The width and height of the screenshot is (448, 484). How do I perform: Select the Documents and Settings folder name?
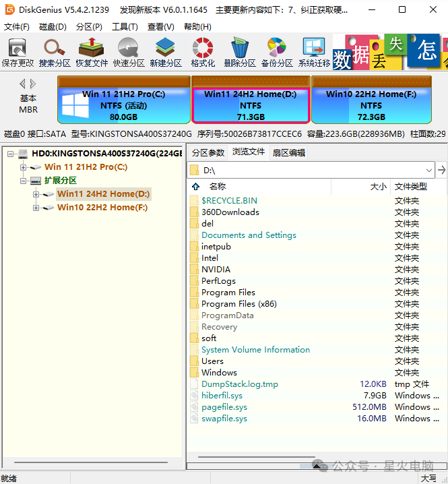point(249,235)
